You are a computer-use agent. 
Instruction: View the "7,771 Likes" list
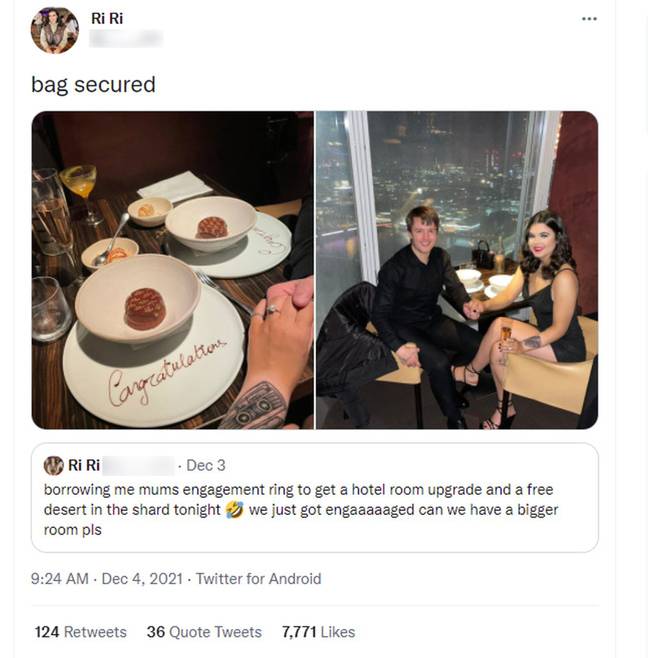click(x=318, y=632)
